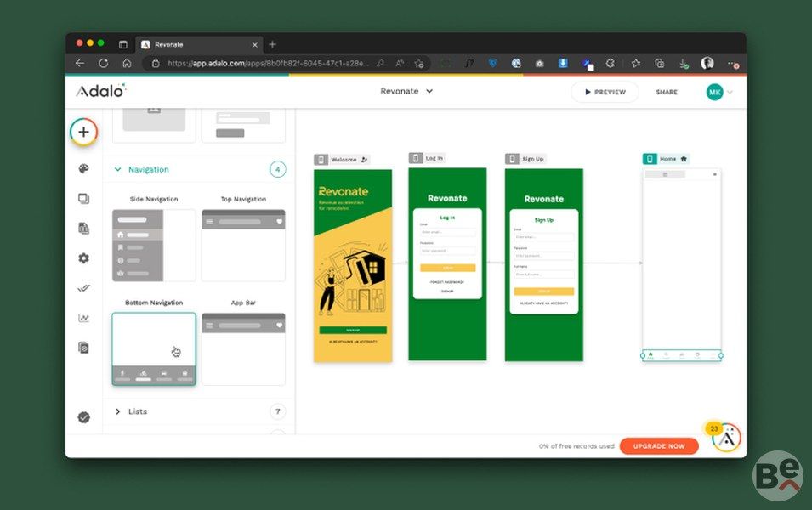Reload the page with the refresh icon
812x510 pixels.
coord(103,63)
